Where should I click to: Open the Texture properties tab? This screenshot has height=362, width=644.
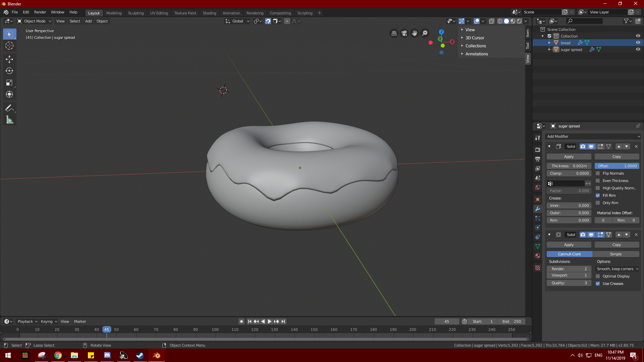pos(538,268)
